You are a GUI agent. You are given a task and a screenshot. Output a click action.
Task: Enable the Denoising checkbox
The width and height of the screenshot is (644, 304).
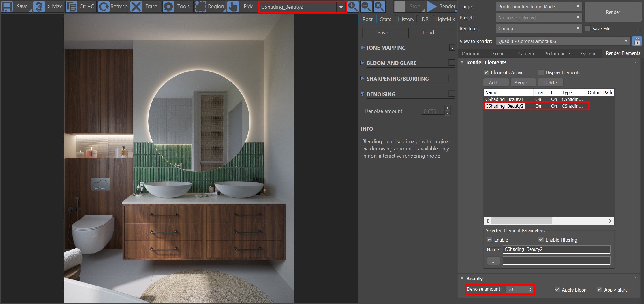[x=452, y=94]
